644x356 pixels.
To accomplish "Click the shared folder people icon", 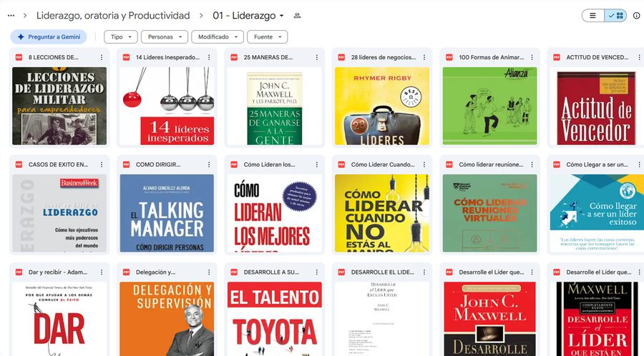I will pos(297,16).
